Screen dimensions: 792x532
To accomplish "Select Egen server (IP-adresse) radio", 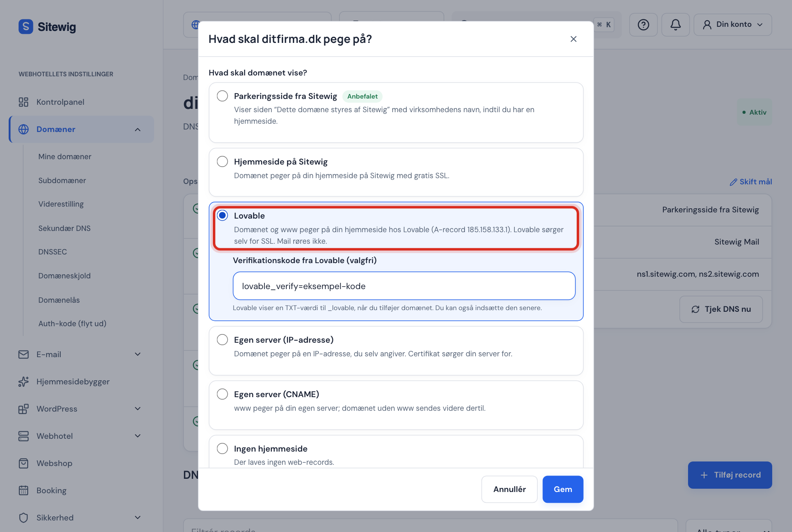I will (222, 339).
